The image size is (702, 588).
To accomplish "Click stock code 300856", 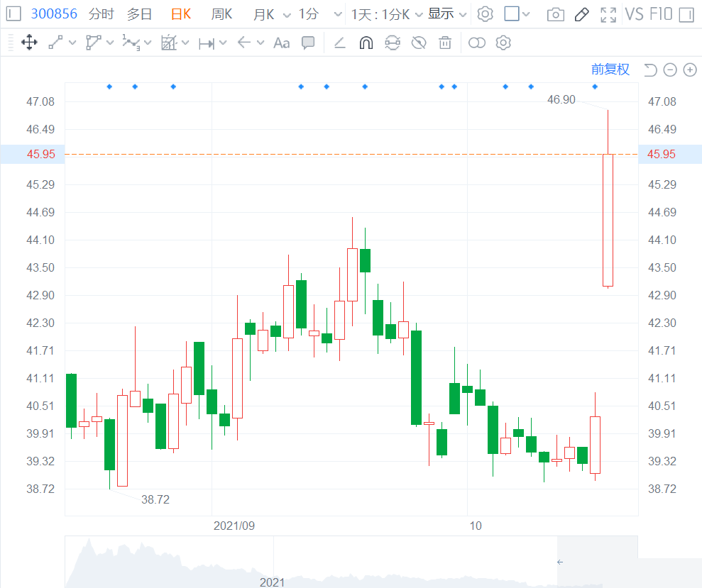I will tap(54, 14).
